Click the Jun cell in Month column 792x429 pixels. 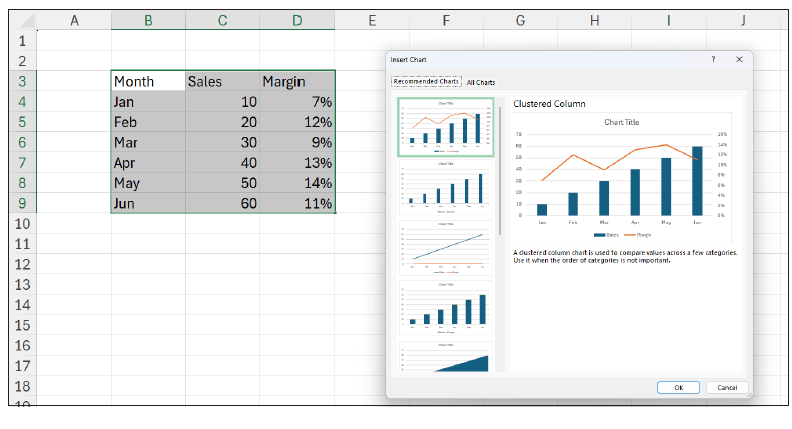148,203
